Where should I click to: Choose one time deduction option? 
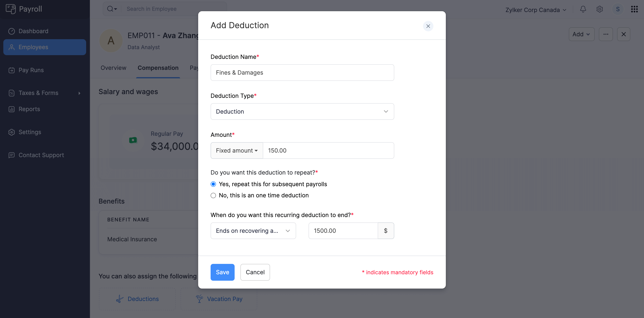[x=213, y=195]
